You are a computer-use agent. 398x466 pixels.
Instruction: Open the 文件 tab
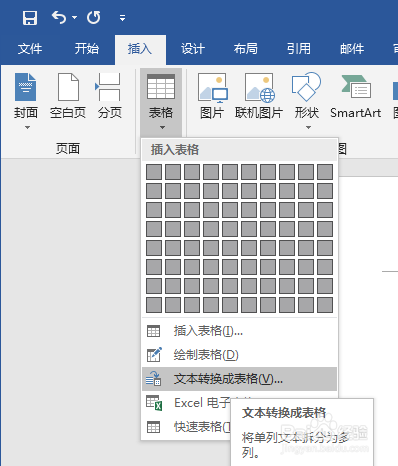pyautogui.click(x=30, y=49)
